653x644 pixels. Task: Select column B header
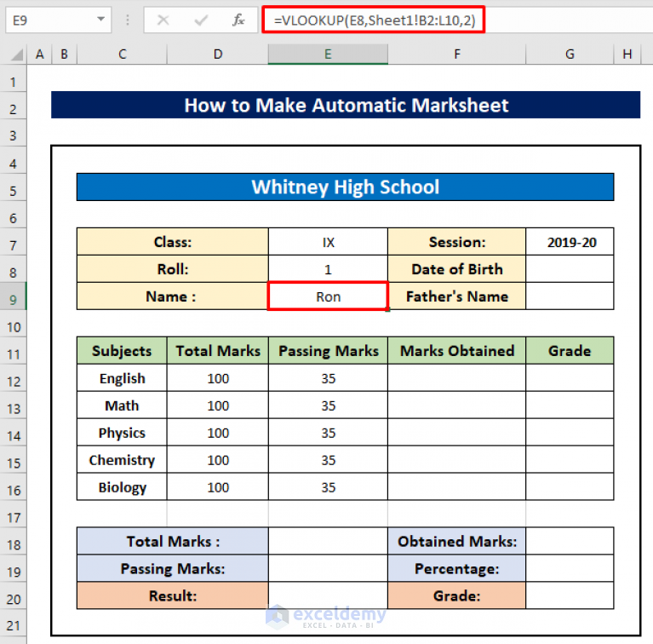point(64,55)
